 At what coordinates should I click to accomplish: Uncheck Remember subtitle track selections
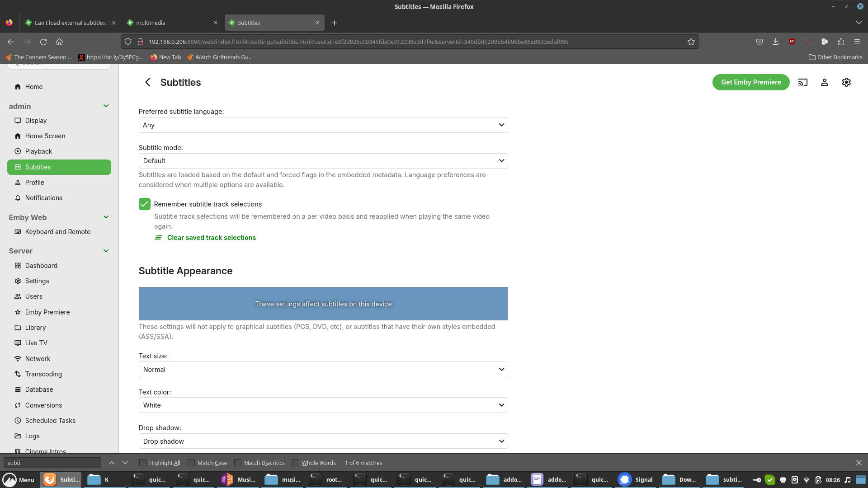pyautogui.click(x=144, y=204)
